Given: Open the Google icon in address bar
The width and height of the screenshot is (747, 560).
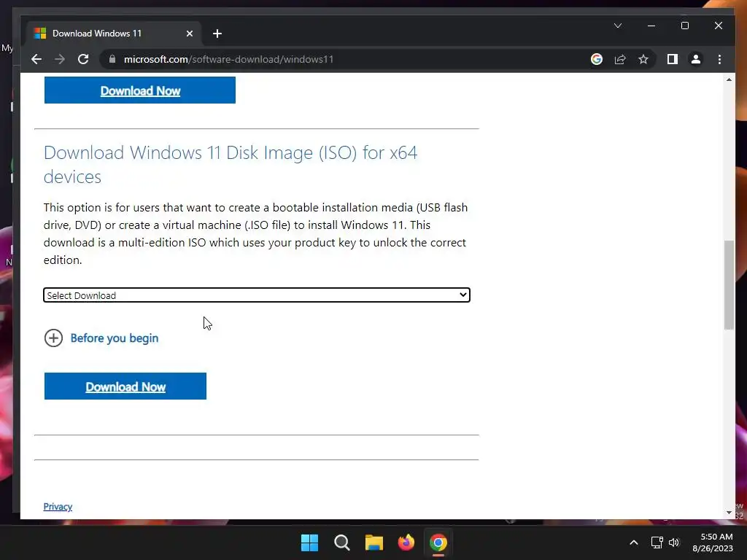Looking at the screenshot, I should 597,59.
